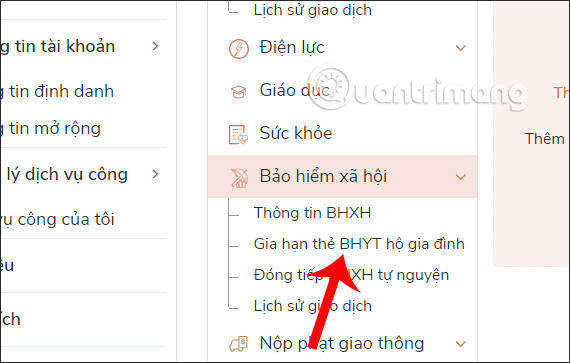The height and width of the screenshot is (363, 570).
Task: Click the Điện lực lightning icon
Action: pos(239,48)
